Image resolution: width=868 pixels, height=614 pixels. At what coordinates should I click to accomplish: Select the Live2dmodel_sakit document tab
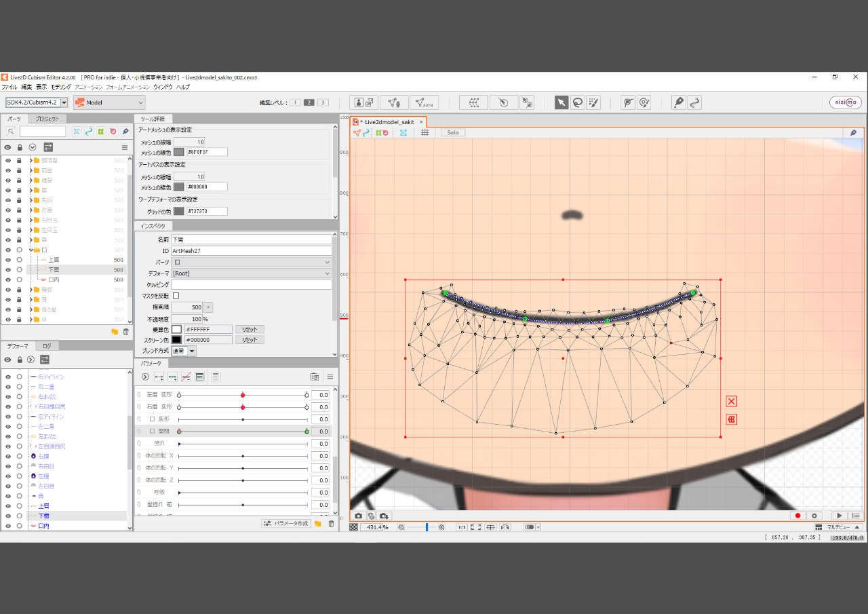click(389, 122)
